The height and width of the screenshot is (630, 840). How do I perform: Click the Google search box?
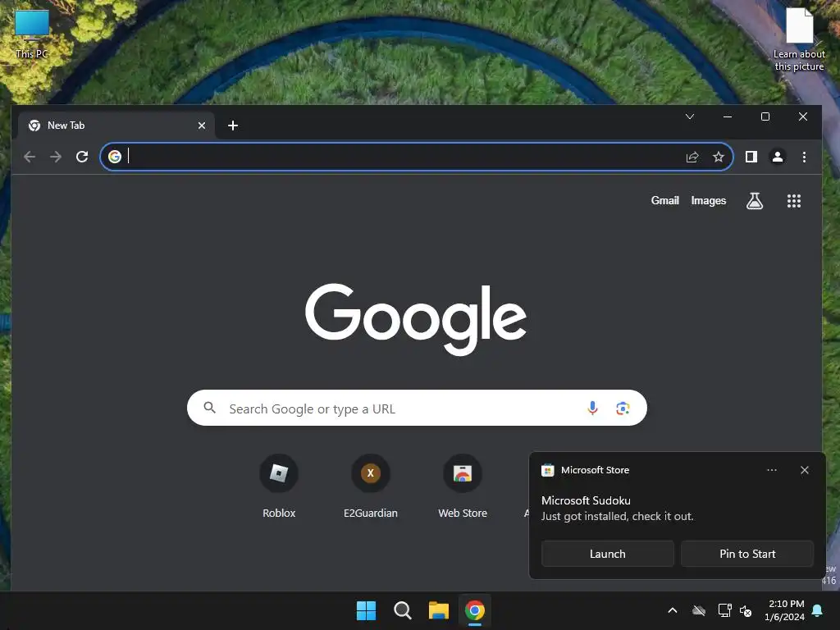pyautogui.click(x=417, y=409)
